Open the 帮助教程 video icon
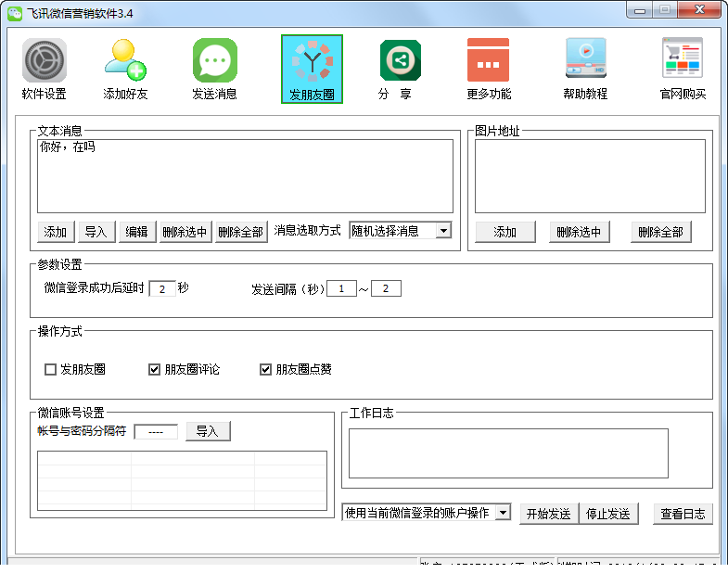The image size is (728, 586). point(586,58)
